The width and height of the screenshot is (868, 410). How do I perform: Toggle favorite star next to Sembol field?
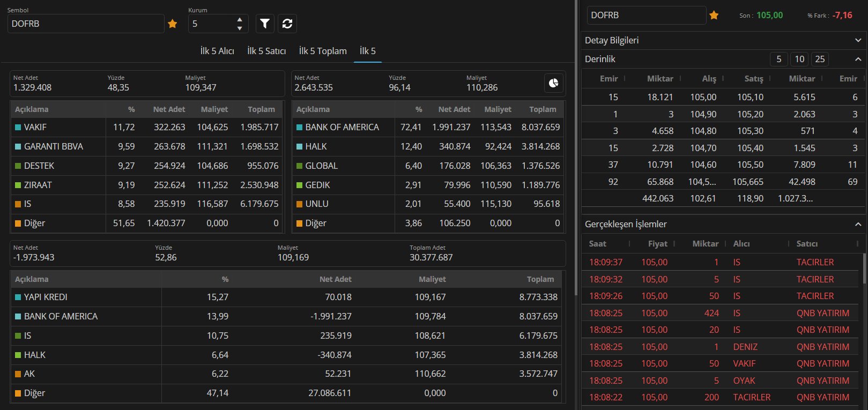coord(173,24)
